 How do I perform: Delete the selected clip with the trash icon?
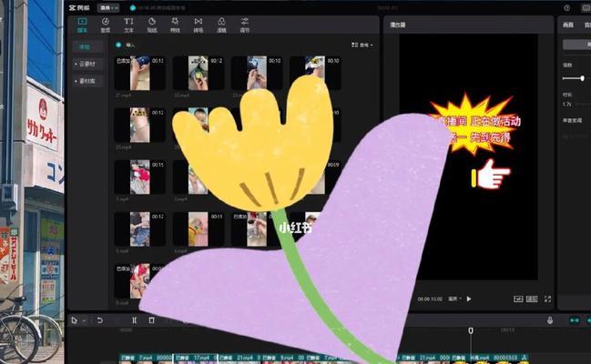pos(151,320)
